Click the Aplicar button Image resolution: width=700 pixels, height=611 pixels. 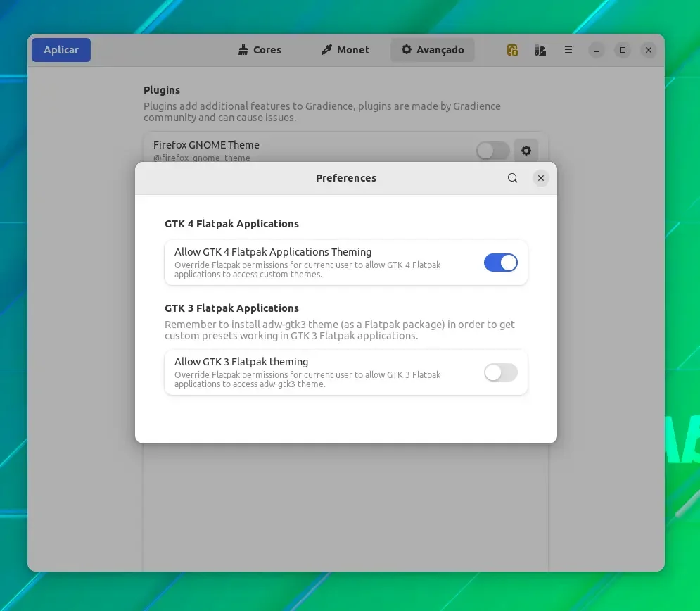61,50
